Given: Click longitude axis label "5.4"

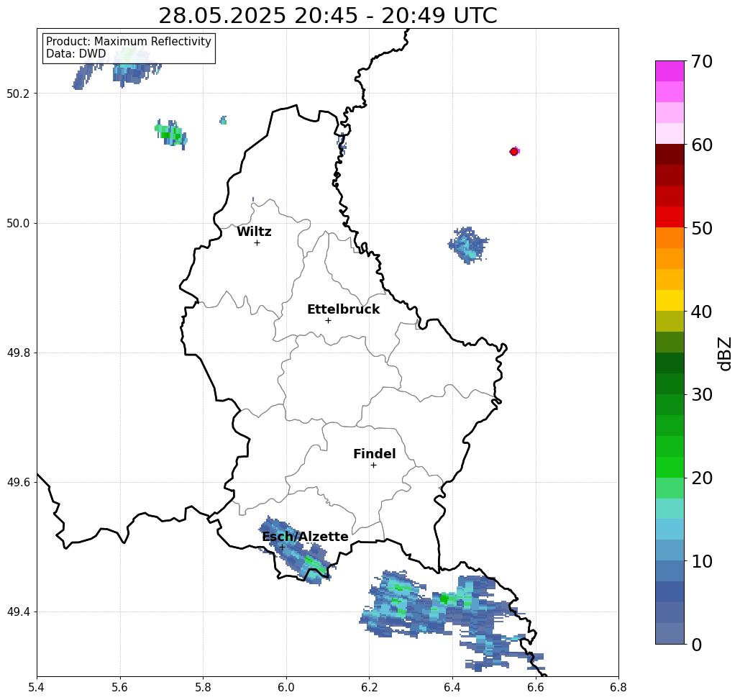Looking at the screenshot, I should click(x=37, y=687).
